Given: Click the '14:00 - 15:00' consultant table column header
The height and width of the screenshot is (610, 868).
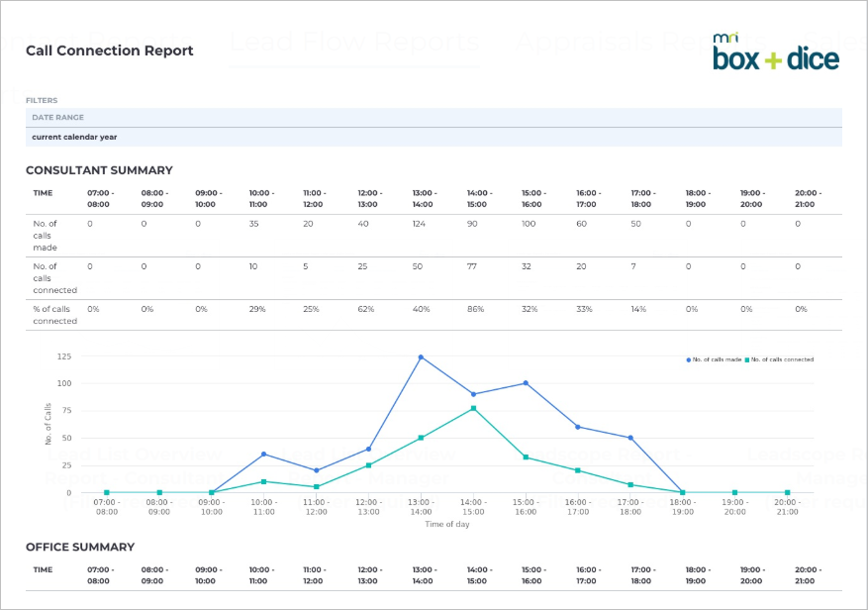Looking at the screenshot, I should tap(479, 198).
